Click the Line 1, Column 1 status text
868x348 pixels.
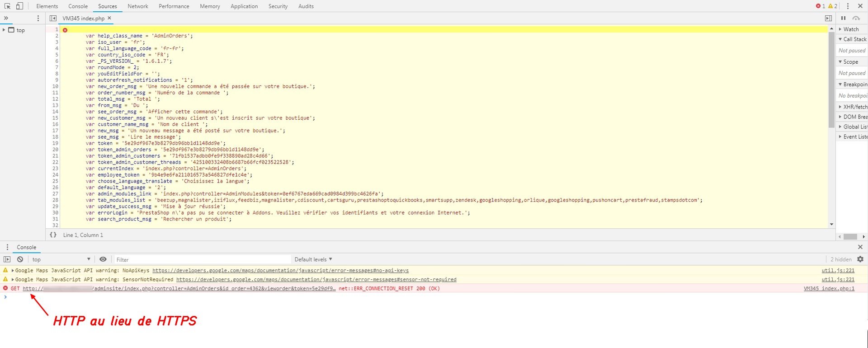click(83, 235)
